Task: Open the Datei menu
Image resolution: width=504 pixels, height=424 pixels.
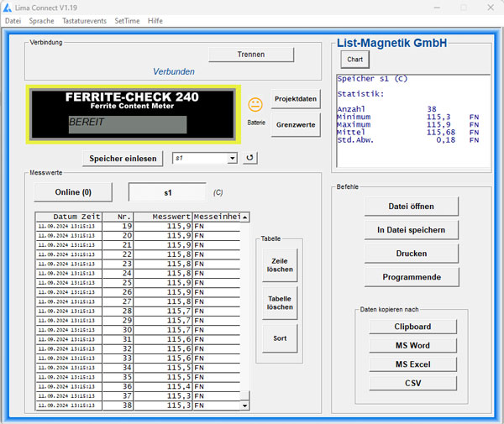Action: pyautogui.click(x=13, y=20)
